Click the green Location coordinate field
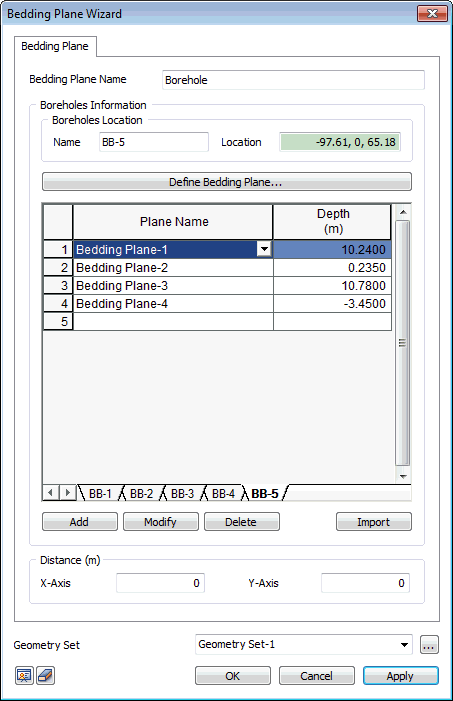The height and width of the screenshot is (701, 453). click(x=339, y=142)
